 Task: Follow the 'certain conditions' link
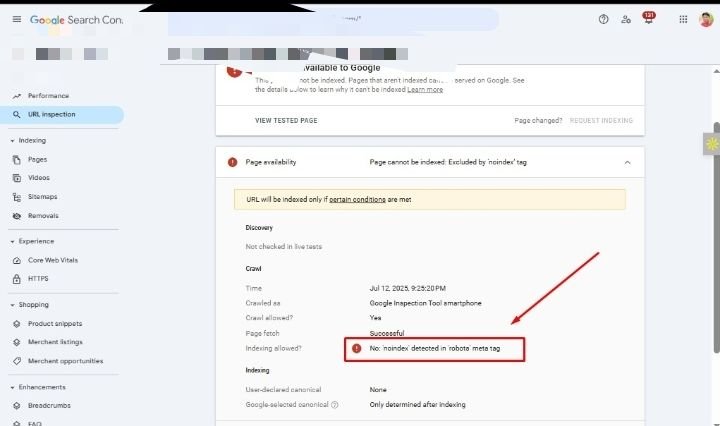pos(357,199)
